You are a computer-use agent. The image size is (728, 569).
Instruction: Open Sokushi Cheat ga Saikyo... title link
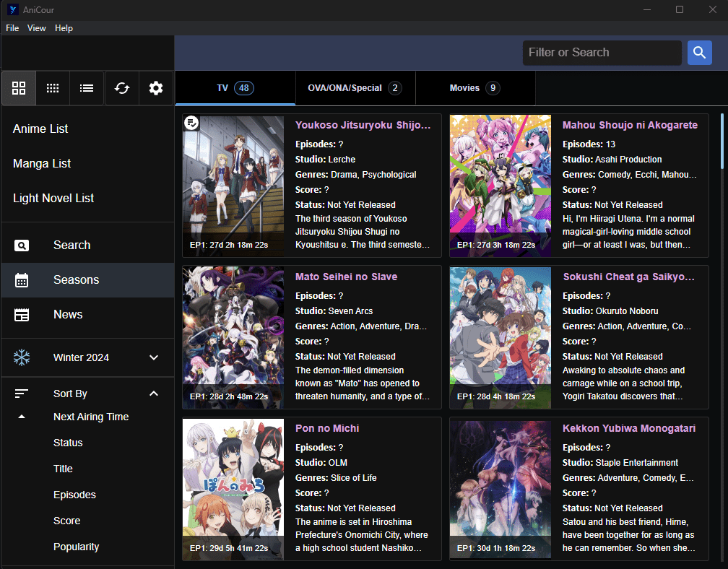(x=628, y=277)
